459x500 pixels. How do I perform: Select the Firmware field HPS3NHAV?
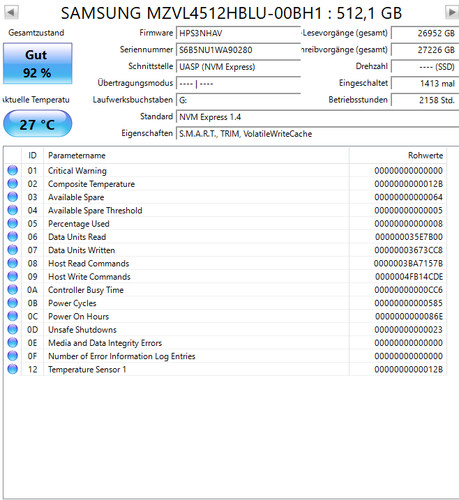tap(238, 33)
